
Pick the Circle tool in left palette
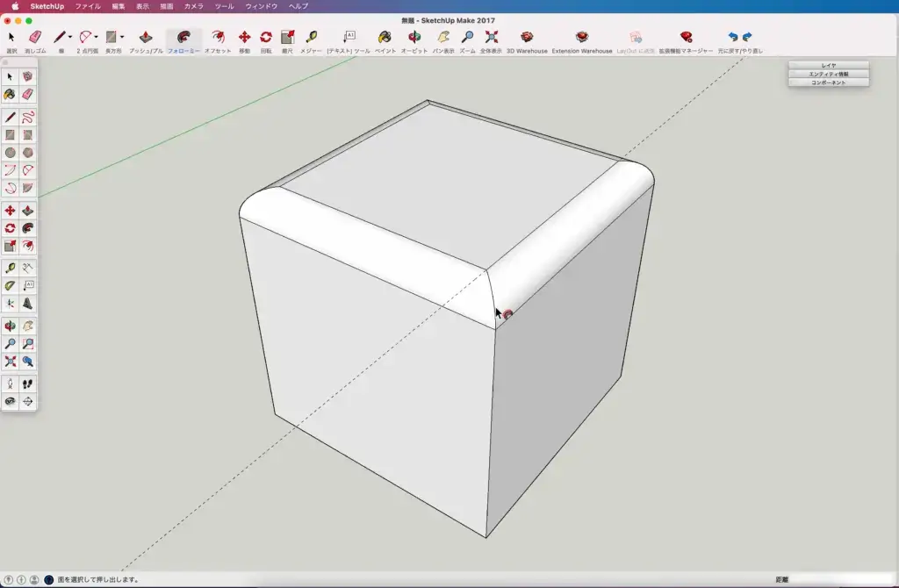tap(10, 153)
